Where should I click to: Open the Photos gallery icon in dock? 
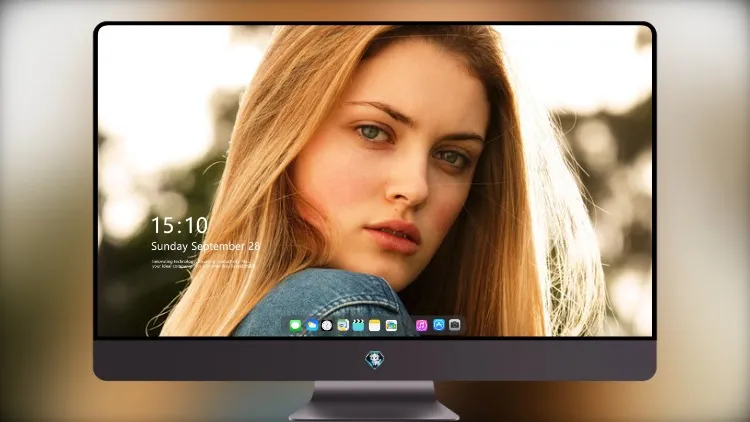(x=391, y=325)
